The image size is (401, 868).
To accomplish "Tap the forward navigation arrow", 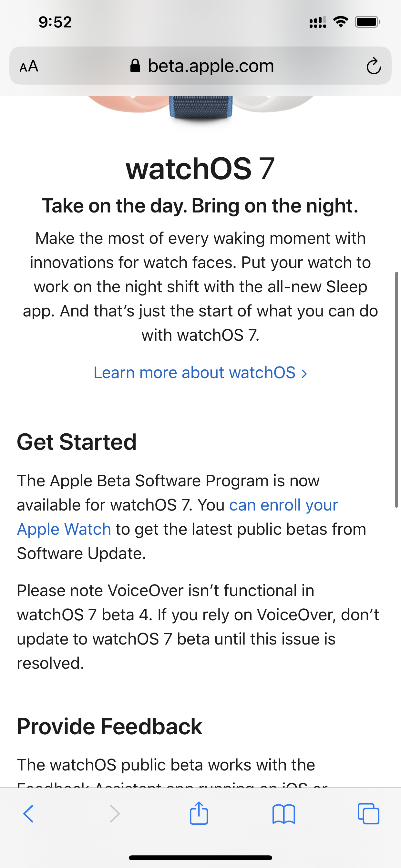I will [115, 814].
